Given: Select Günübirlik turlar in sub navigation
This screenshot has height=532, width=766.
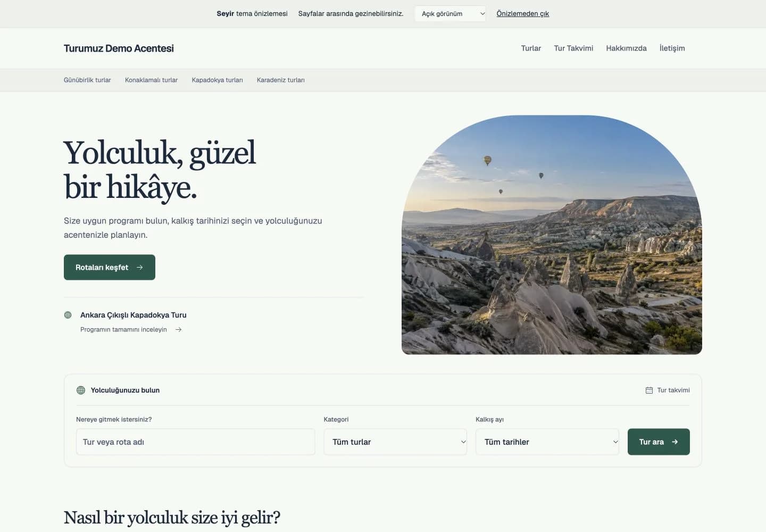Looking at the screenshot, I should (x=87, y=80).
